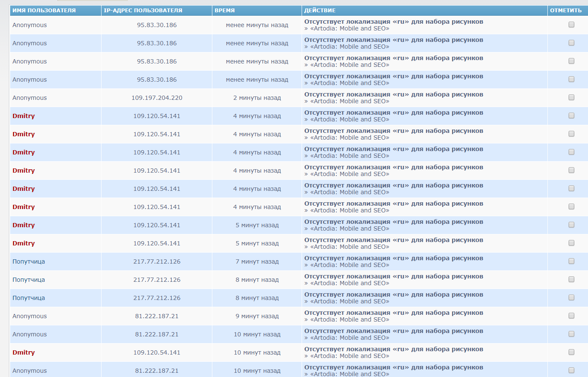The width and height of the screenshot is (588, 377).
Task: Select the checkbox of Dmitry's 10 минут назад entry
Action: pyautogui.click(x=571, y=352)
